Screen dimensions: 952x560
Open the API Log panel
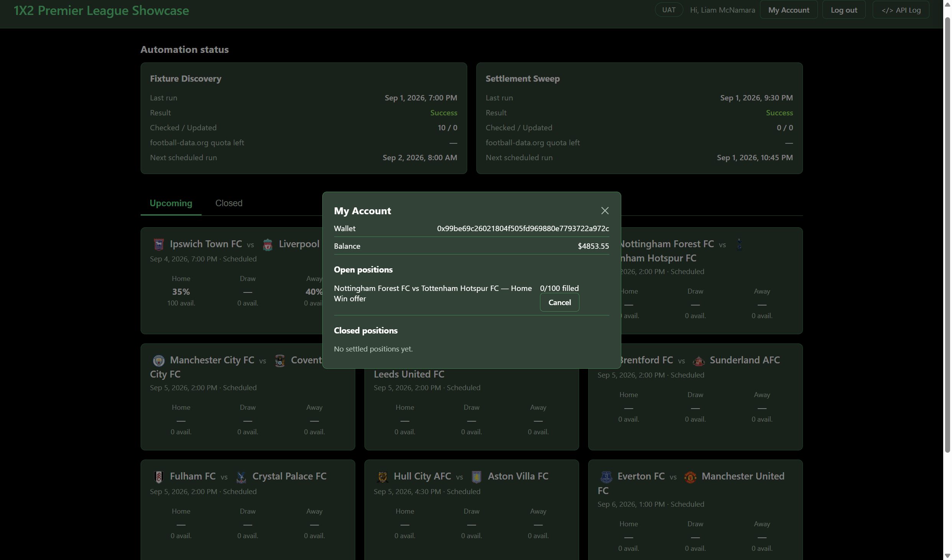[x=901, y=10]
